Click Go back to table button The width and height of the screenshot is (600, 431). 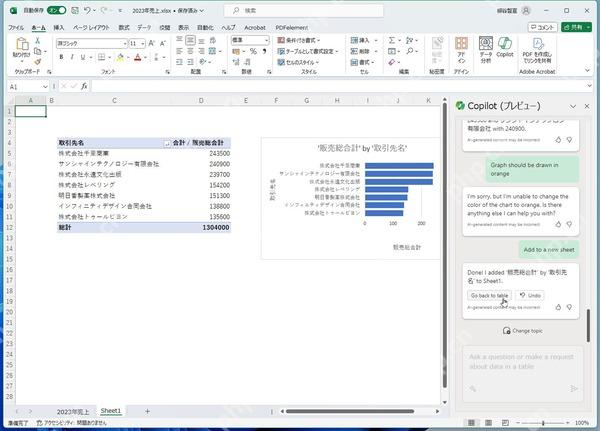(489, 295)
